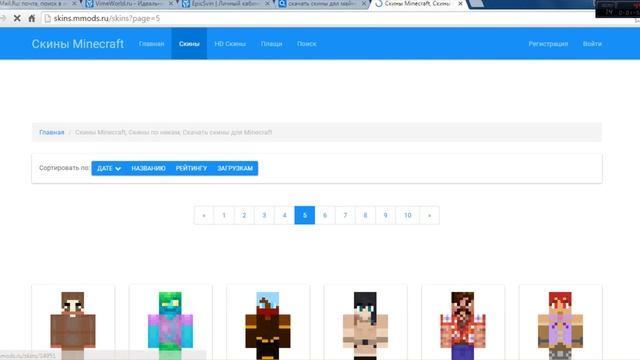
Task: Go to pagination page 1
Action: (224, 216)
